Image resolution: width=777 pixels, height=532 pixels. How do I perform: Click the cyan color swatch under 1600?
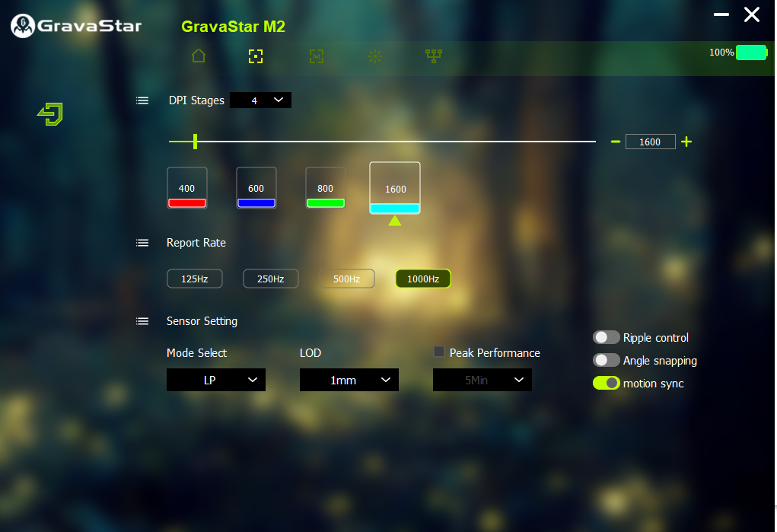coord(394,209)
